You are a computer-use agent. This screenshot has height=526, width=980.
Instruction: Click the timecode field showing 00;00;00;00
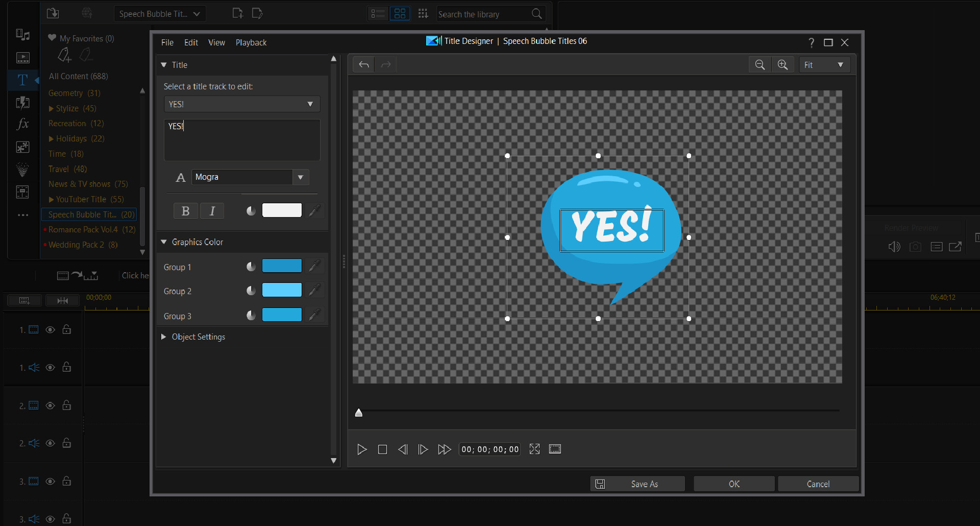coord(489,449)
